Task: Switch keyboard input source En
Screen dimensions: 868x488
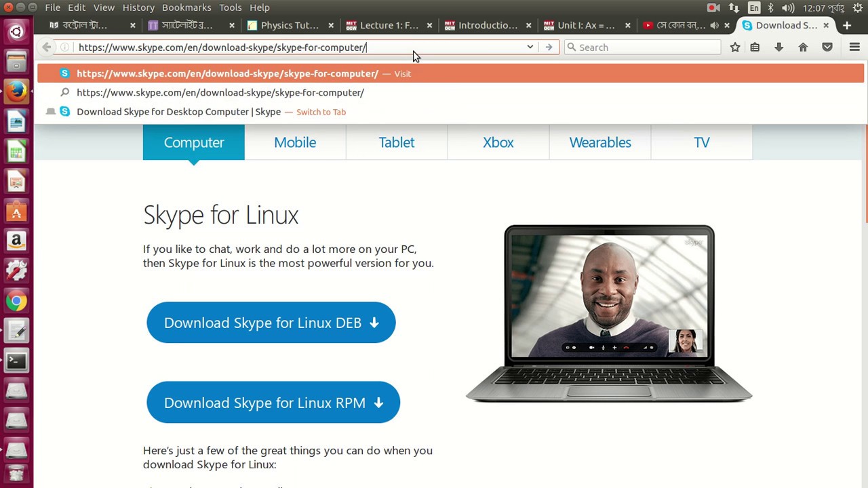Action: point(754,7)
